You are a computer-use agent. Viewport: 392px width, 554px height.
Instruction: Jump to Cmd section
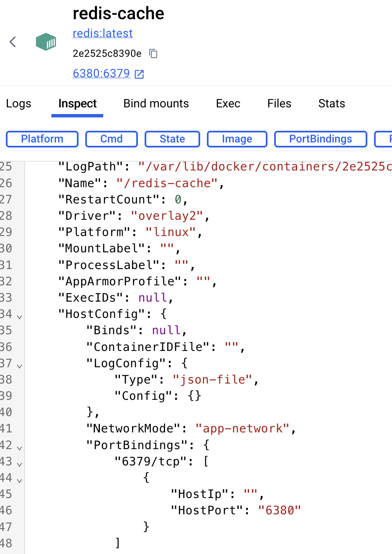click(x=112, y=139)
